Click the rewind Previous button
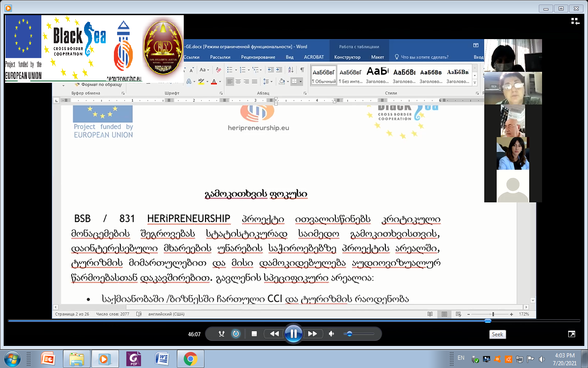 pyautogui.click(x=274, y=334)
